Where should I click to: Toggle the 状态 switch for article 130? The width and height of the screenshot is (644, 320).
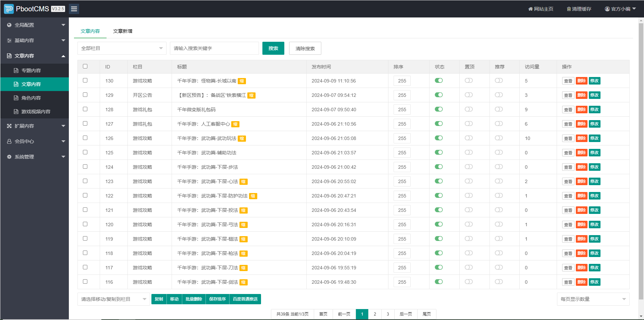(439, 80)
